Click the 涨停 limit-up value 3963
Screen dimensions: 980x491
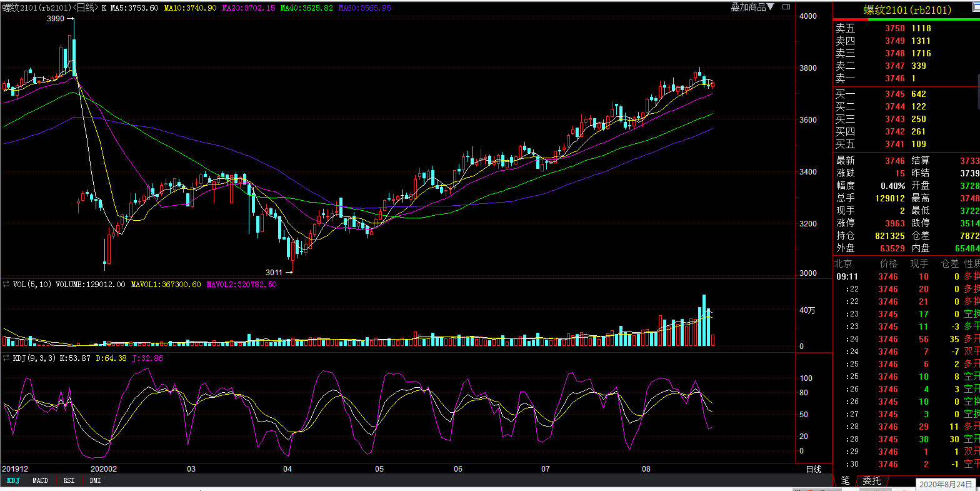click(894, 223)
